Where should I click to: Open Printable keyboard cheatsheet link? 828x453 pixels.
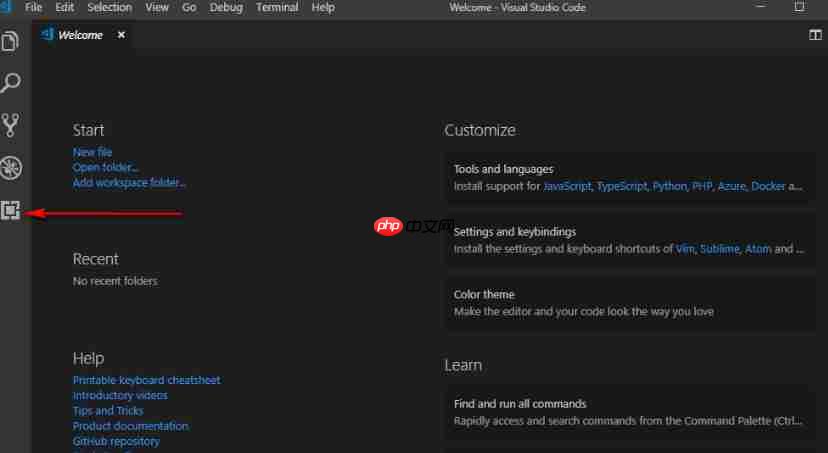pos(146,380)
